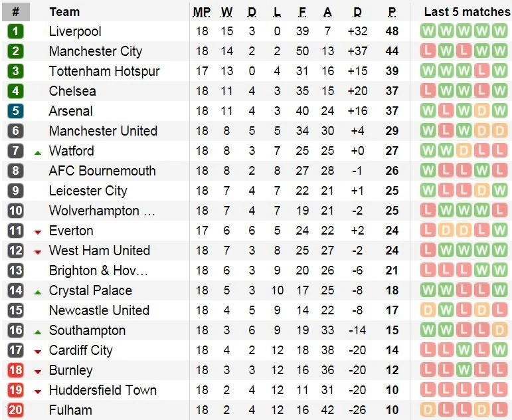This screenshot has width=512, height=420.
Task: Open the Liverpool team link
Action: pyautogui.click(x=75, y=31)
